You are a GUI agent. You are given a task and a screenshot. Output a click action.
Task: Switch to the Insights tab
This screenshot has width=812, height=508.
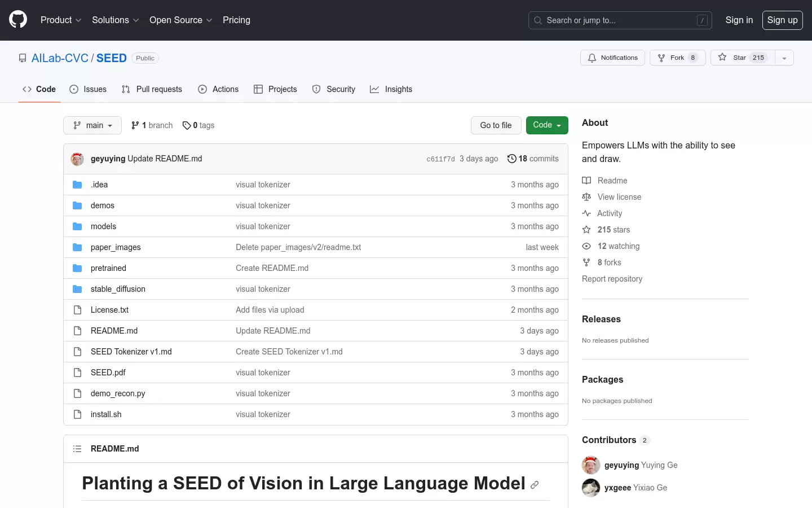pos(391,89)
